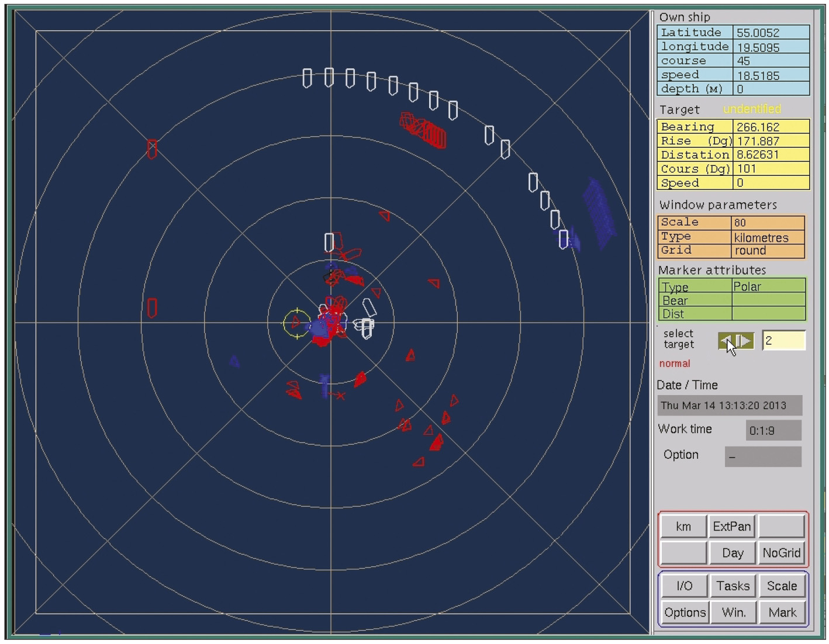Click the Work time value 0:1:9
Screen dimensions: 829x644
coord(773,431)
